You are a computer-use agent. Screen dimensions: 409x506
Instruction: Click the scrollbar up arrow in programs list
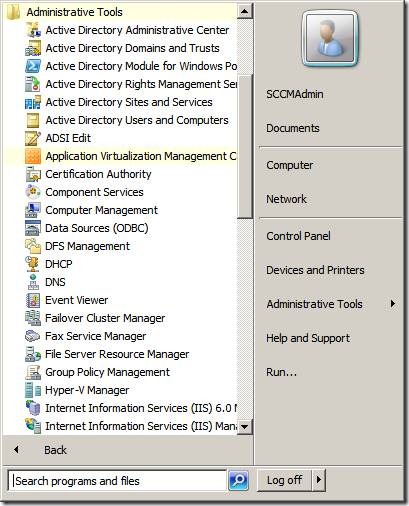(245, 12)
